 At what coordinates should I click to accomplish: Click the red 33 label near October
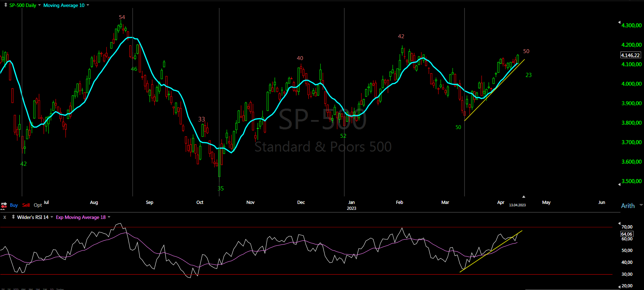click(202, 119)
